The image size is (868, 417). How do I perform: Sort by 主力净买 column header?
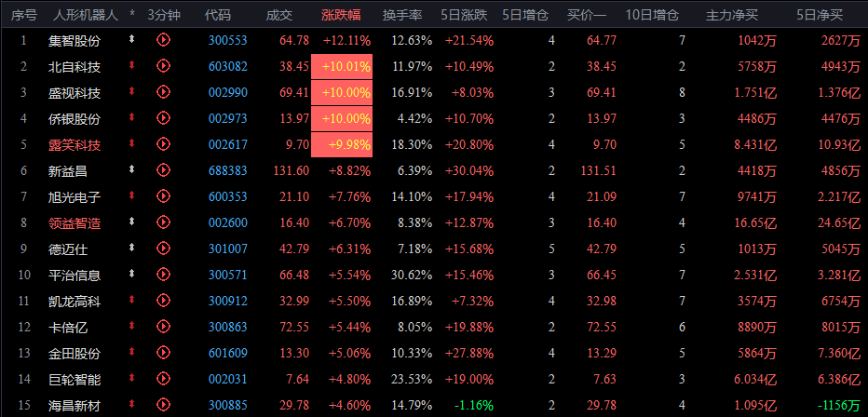pyautogui.click(x=731, y=15)
